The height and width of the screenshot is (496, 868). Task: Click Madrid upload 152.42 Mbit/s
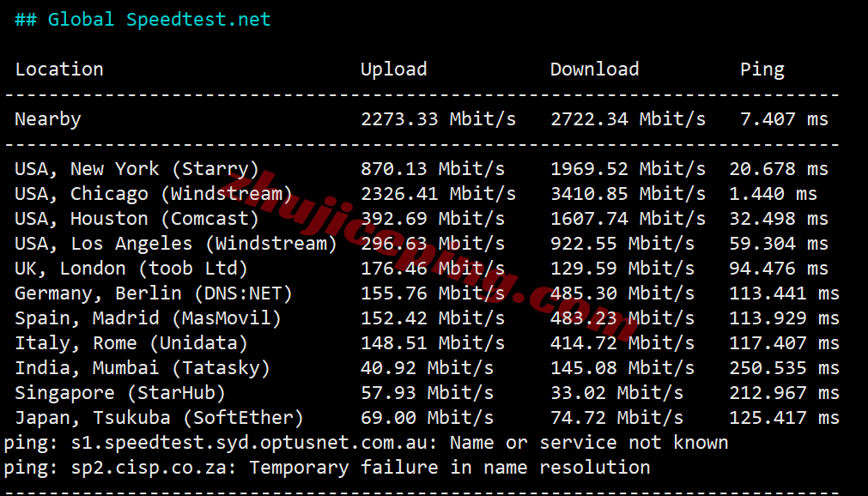pyautogui.click(x=433, y=318)
